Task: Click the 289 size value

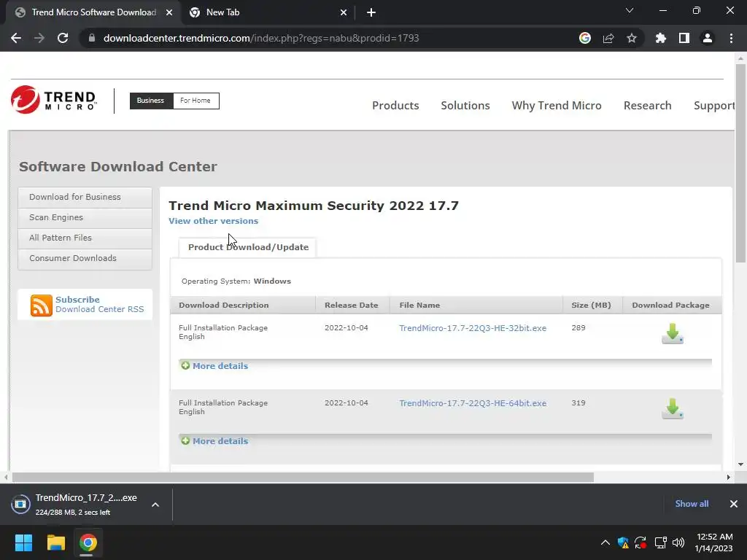Action: tap(578, 327)
